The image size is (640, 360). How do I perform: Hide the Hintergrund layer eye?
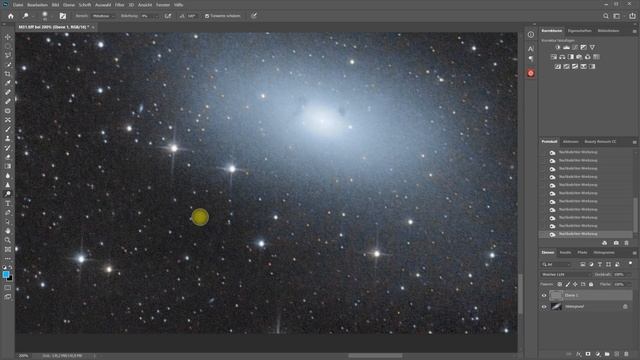click(544, 307)
